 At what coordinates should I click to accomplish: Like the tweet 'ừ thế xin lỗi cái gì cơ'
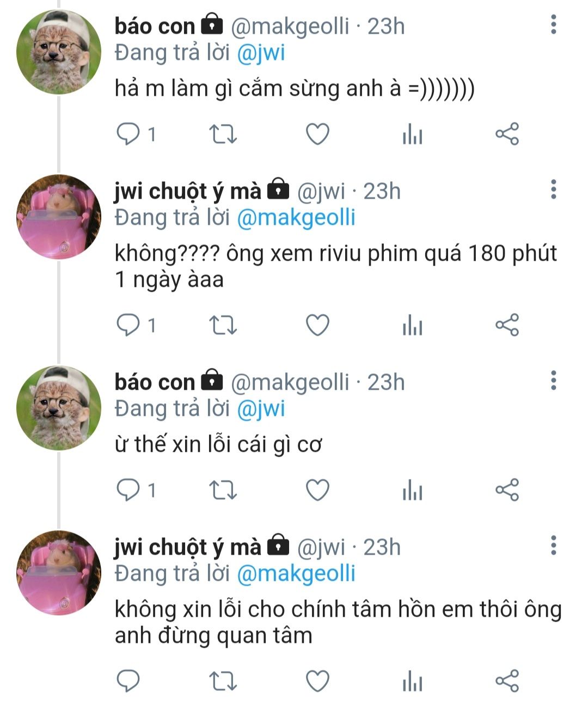tap(317, 490)
